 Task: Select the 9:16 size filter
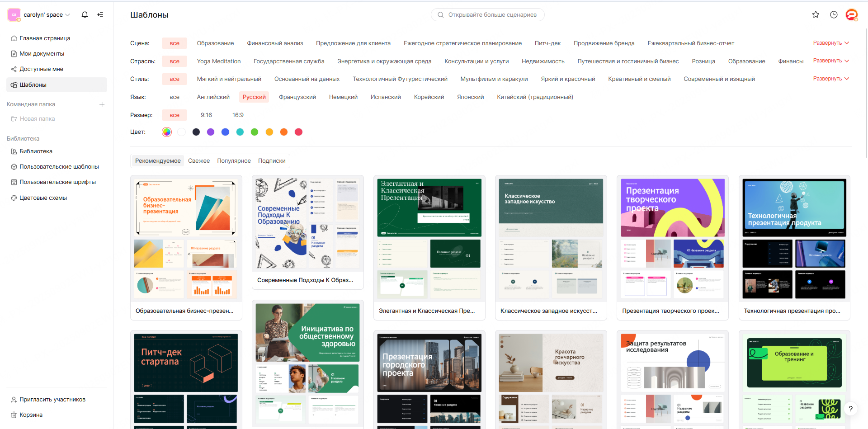tap(206, 115)
